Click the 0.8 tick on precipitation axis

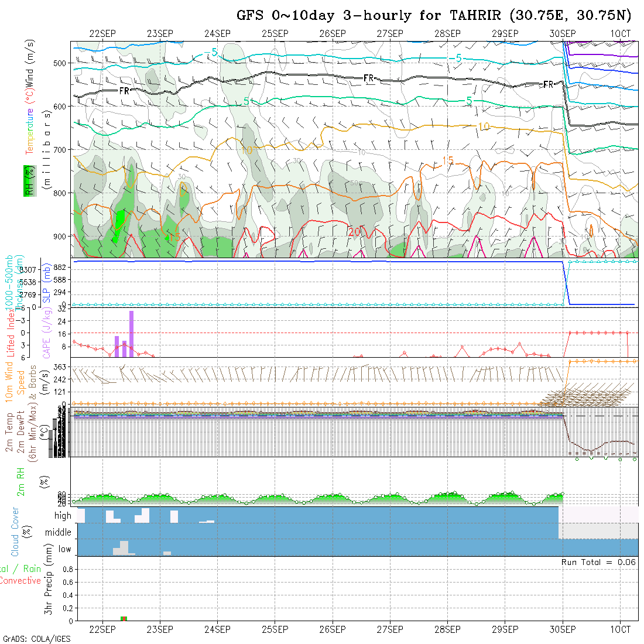tap(67, 569)
